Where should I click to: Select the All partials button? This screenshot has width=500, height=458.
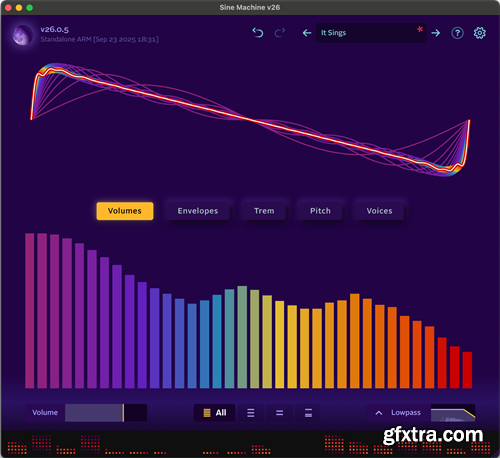(215, 413)
